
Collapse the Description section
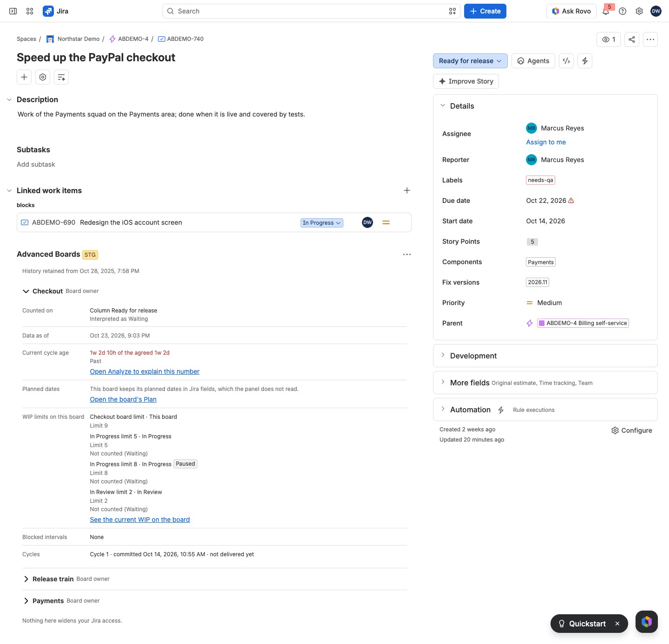tap(9, 99)
